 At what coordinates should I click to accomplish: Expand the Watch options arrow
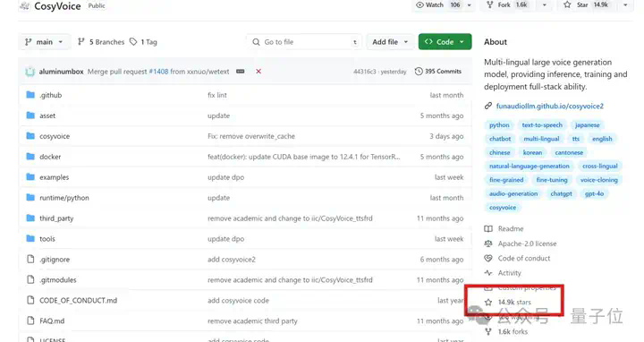(469, 5)
